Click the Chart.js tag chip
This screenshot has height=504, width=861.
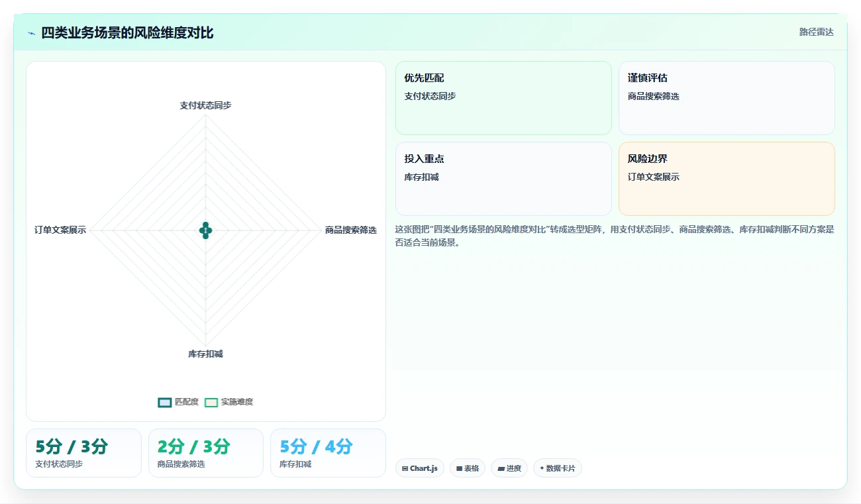(x=420, y=468)
